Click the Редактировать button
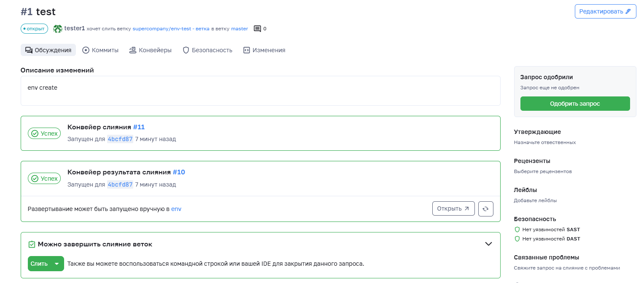This screenshot has height=283, width=644. 605,11
